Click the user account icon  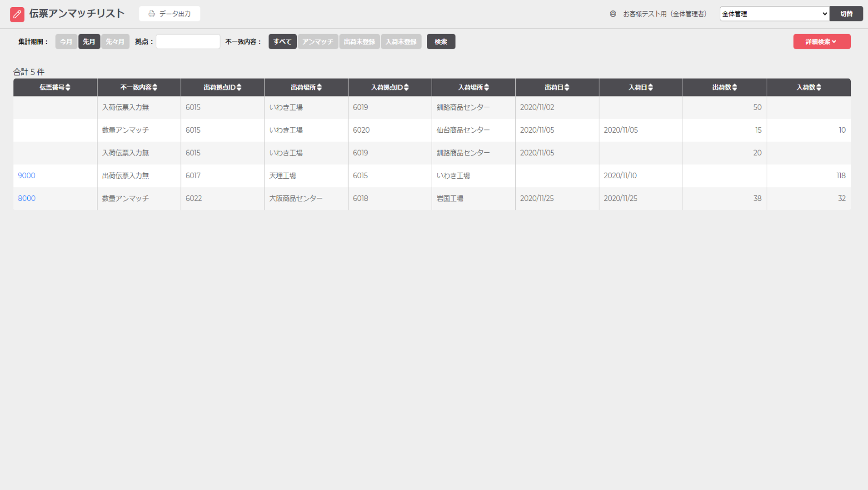[613, 14]
